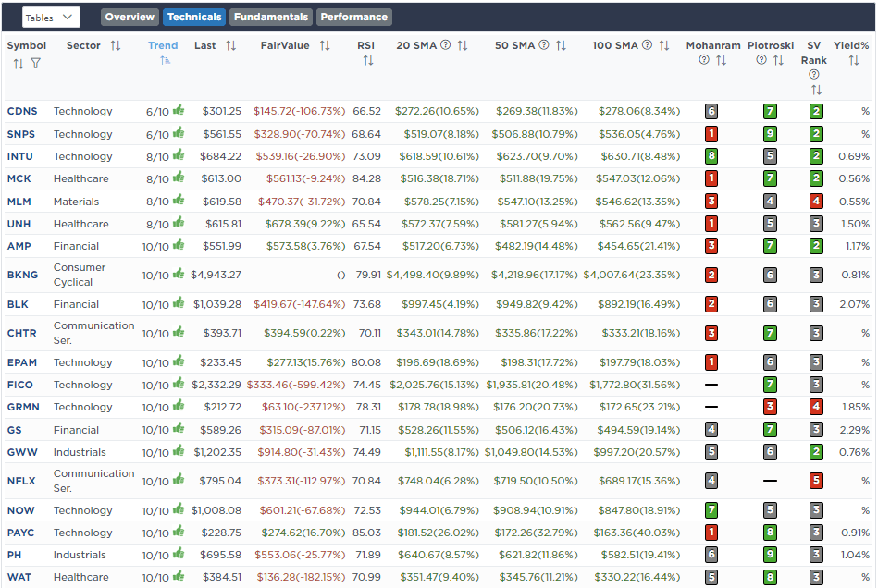The image size is (878, 588).
Task: Select the BKNG last price $4,943.27
Action: [216, 275]
